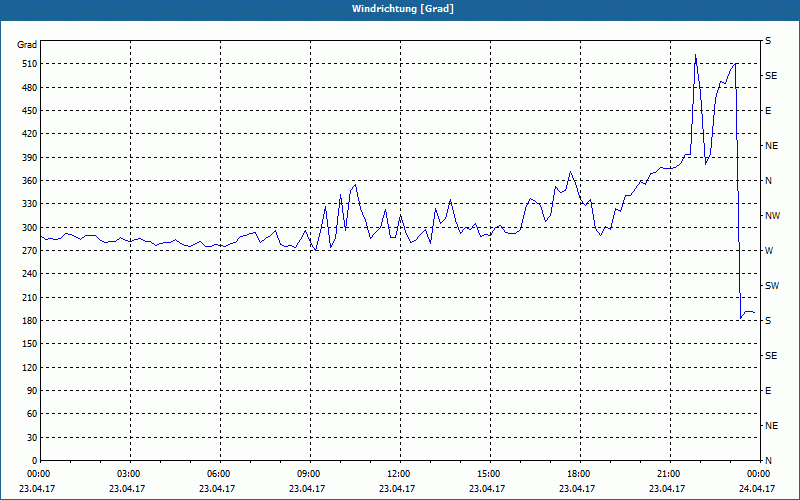Select the N compass label beside the 360 gridline
The image size is (800, 500).
pos(768,181)
